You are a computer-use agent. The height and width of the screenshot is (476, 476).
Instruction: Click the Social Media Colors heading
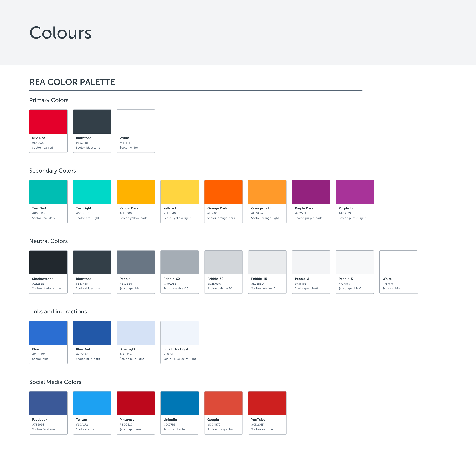[55, 382]
